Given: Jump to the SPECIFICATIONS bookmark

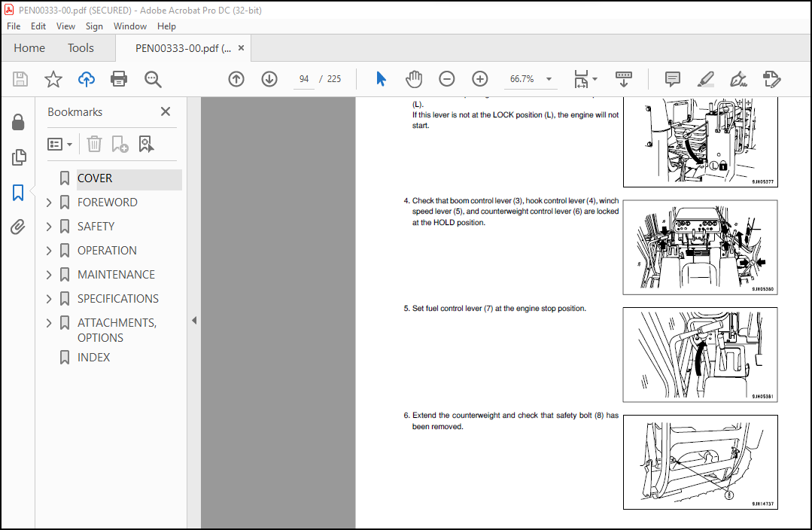Looking at the screenshot, I should (x=118, y=299).
